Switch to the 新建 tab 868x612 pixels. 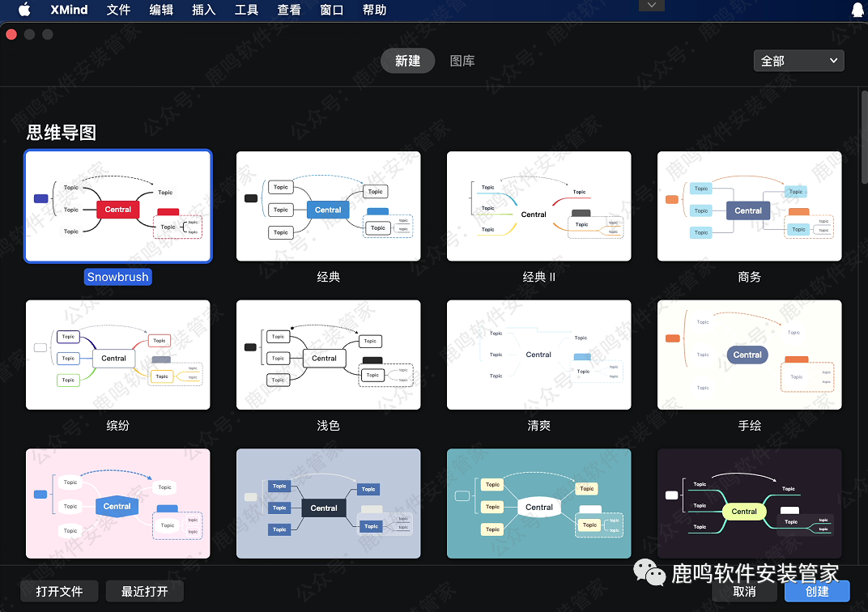click(407, 61)
